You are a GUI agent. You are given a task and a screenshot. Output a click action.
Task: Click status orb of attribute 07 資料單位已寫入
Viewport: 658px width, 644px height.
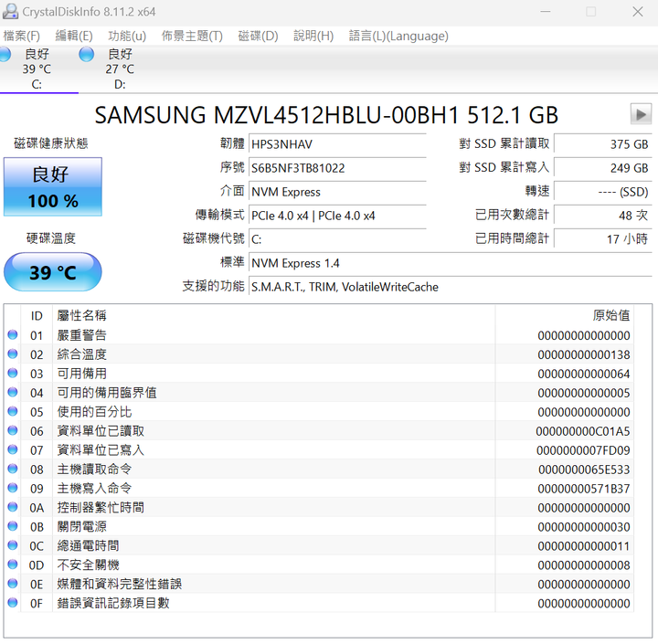click(x=13, y=449)
